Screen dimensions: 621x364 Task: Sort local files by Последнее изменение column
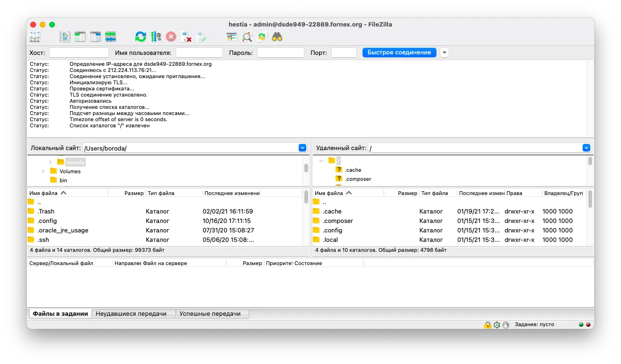[x=231, y=193]
